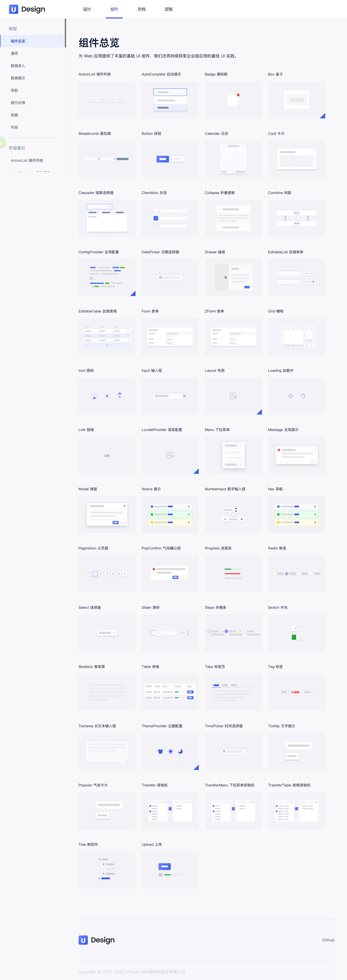Select the 组件 tab in the top navigation
Image resolution: width=347 pixels, height=980 pixels.
(x=114, y=9)
